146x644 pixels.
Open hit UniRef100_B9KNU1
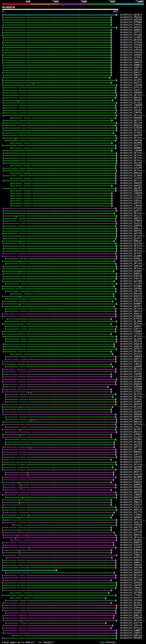click(x=131, y=452)
